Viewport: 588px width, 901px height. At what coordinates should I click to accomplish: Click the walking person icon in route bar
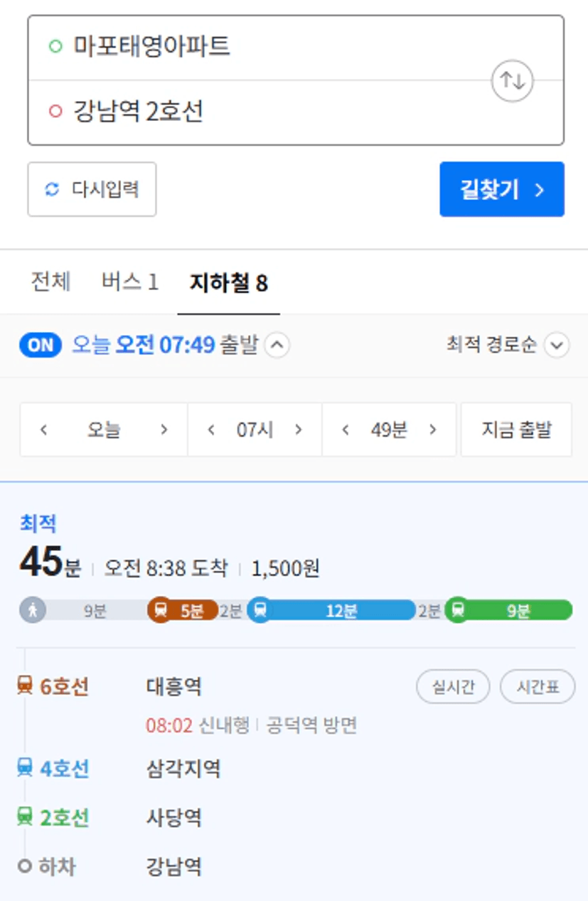click(33, 610)
